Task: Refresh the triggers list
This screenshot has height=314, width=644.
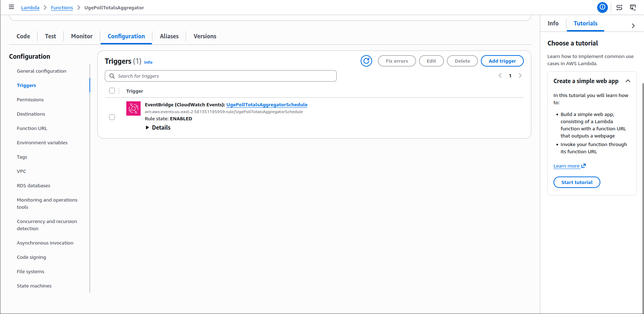Action: click(366, 61)
